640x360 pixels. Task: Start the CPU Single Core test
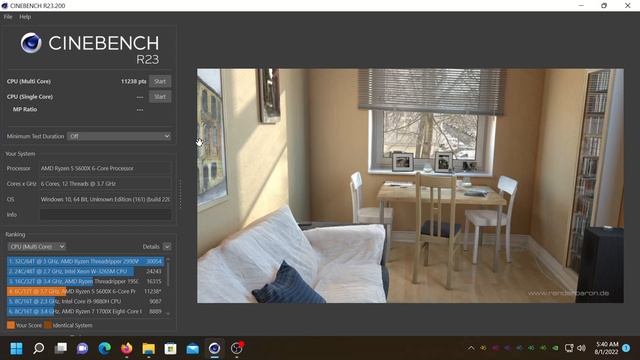(160, 97)
